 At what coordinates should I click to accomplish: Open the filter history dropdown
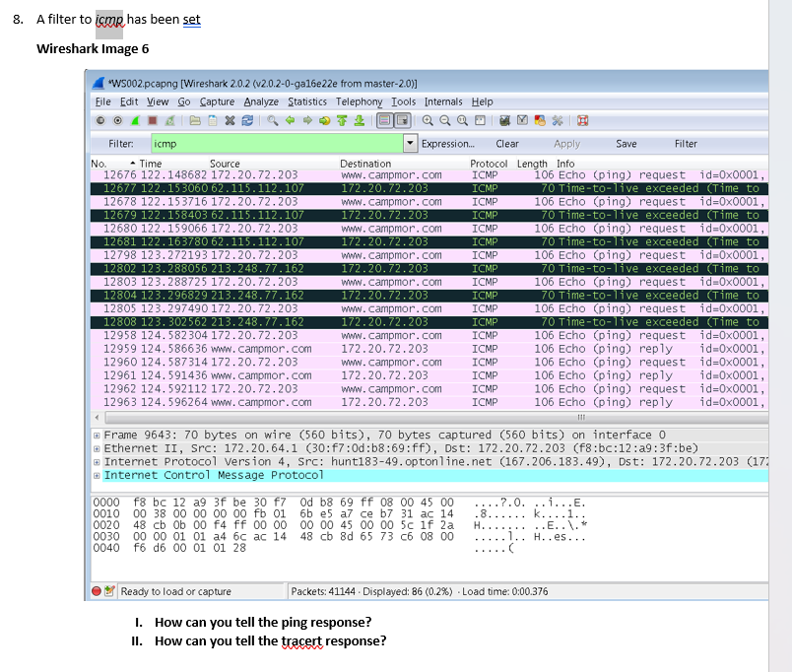412,143
